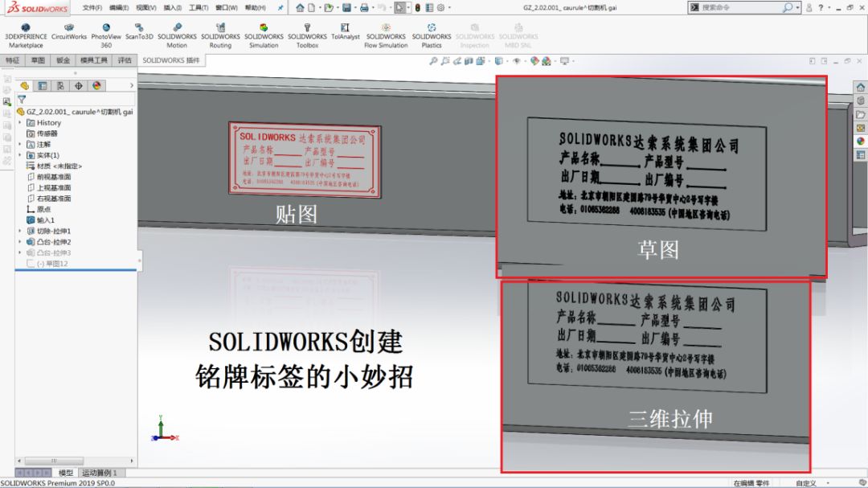Open Apply Scene icon in view toolbar
Viewport: 868px width, 488px height.
(x=547, y=61)
